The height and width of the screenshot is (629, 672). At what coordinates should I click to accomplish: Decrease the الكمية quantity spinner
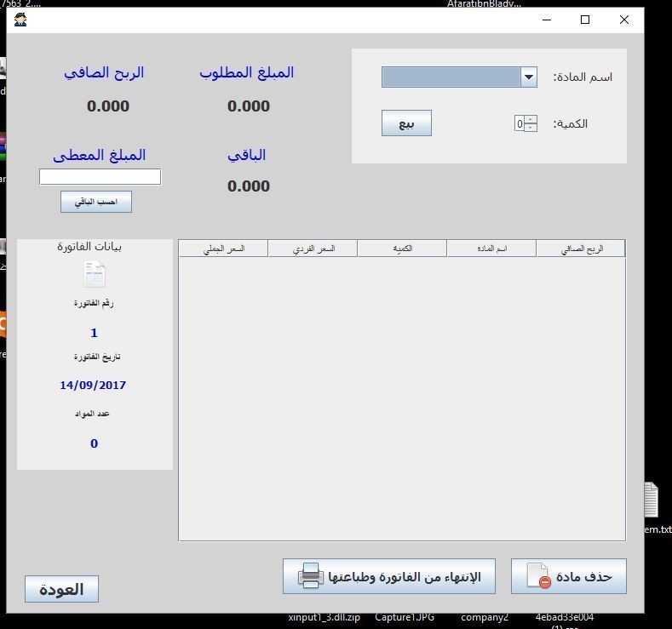pos(531,128)
